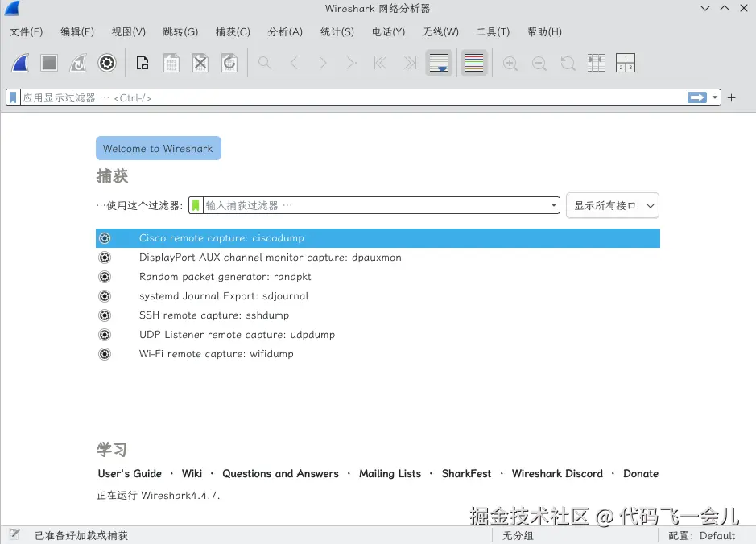Open the 编辑(E) menu
The image size is (756, 544).
(x=77, y=32)
